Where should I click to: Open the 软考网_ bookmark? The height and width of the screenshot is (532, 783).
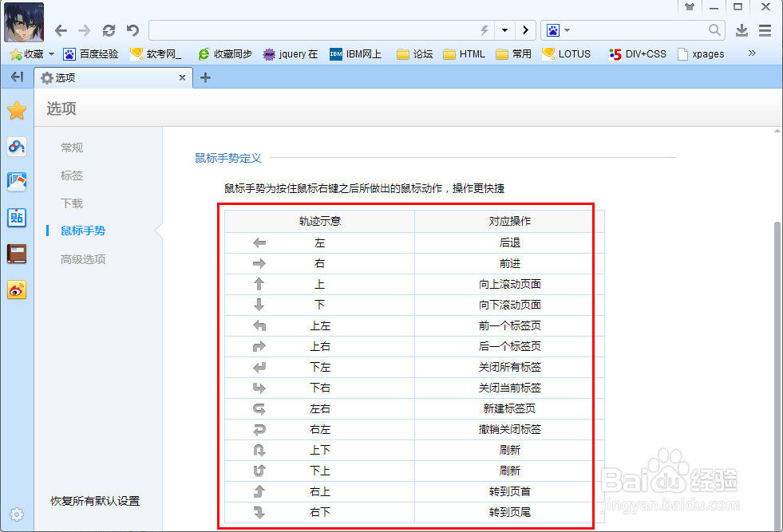click(x=156, y=54)
